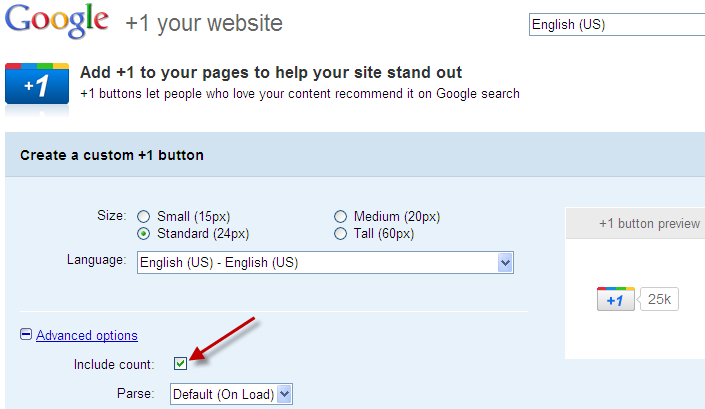
Task: Uncheck the Include count checkbox
Action: (181, 364)
